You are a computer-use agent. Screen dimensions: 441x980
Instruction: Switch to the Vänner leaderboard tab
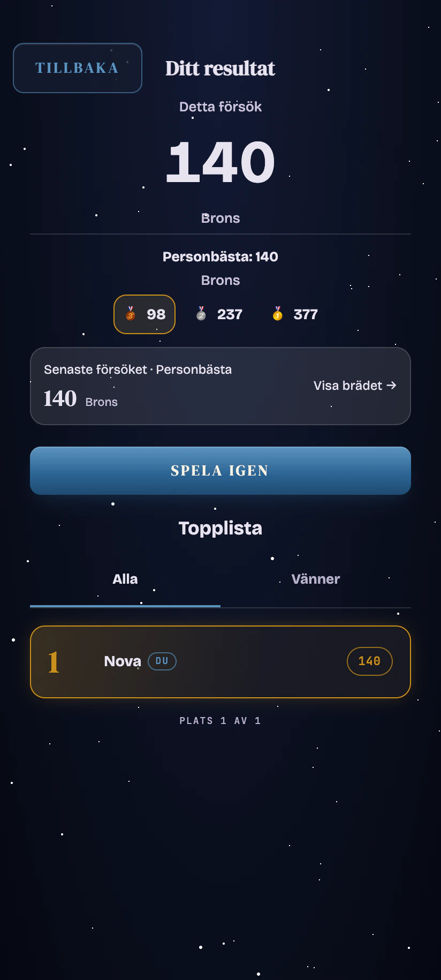pyautogui.click(x=316, y=579)
